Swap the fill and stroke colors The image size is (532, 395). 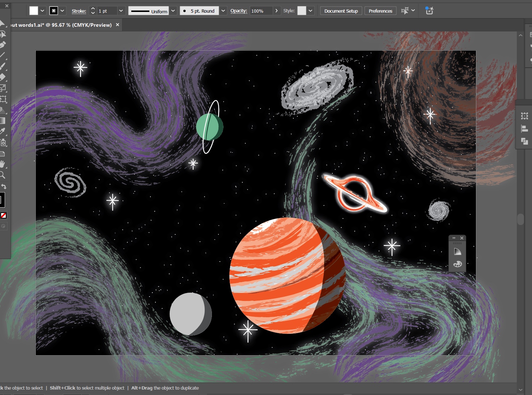(4, 187)
